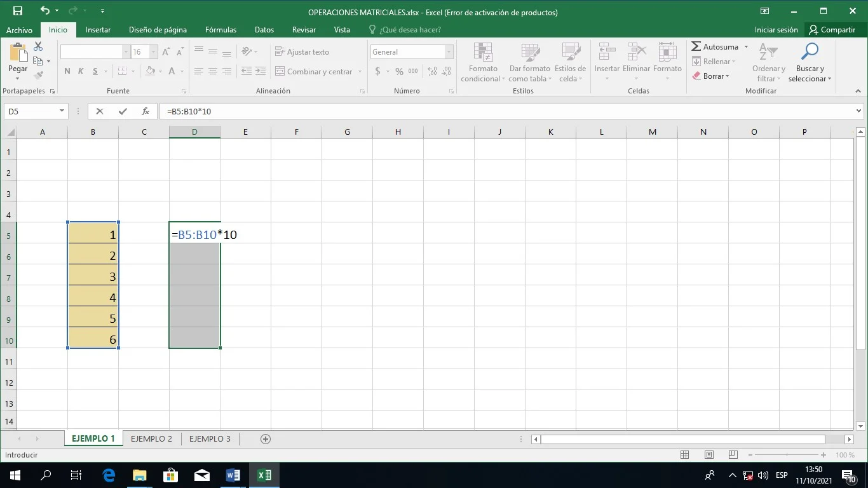Image resolution: width=868 pixels, height=488 pixels.
Task: Toggle Italic (K) formatting
Action: pos(81,72)
